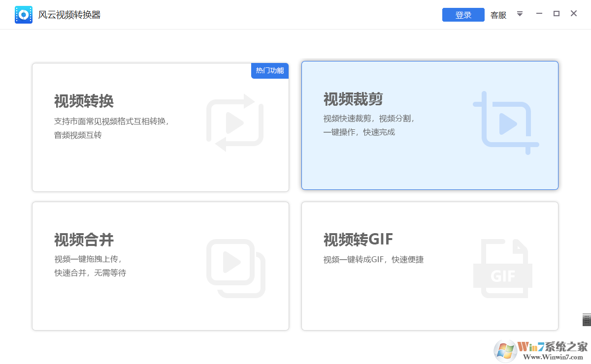Open the 视频转换 video conversion feature
Screen dimensions: 591x364
160,126
